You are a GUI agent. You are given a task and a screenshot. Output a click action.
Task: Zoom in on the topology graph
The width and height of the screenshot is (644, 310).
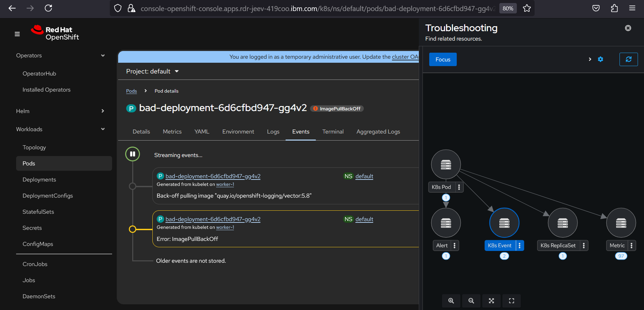pyautogui.click(x=451, y=301)
